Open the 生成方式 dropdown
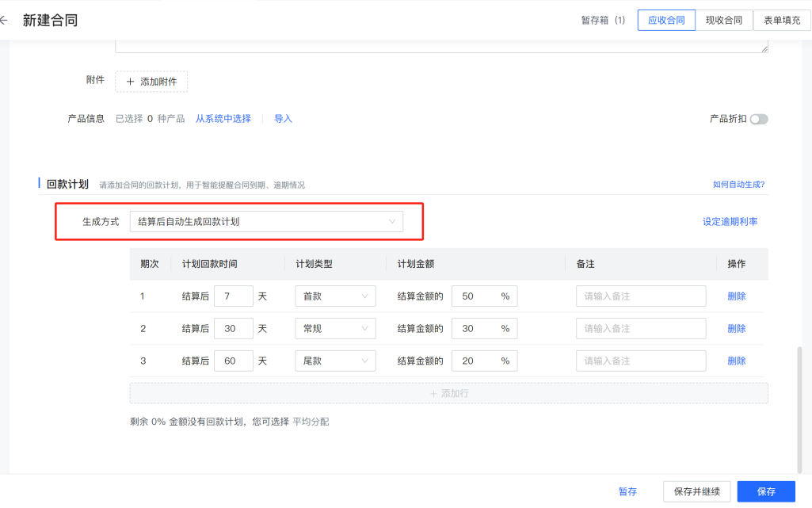 point(266,222)
